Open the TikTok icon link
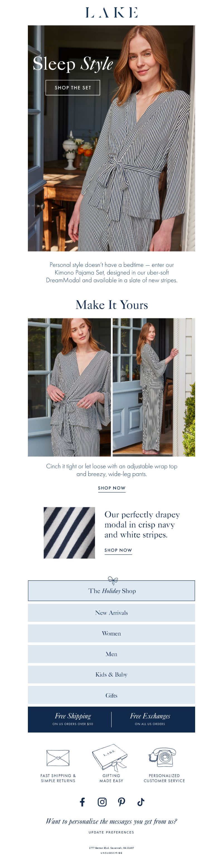The height and width of the screenshot is (868, 223). [141, 802]
